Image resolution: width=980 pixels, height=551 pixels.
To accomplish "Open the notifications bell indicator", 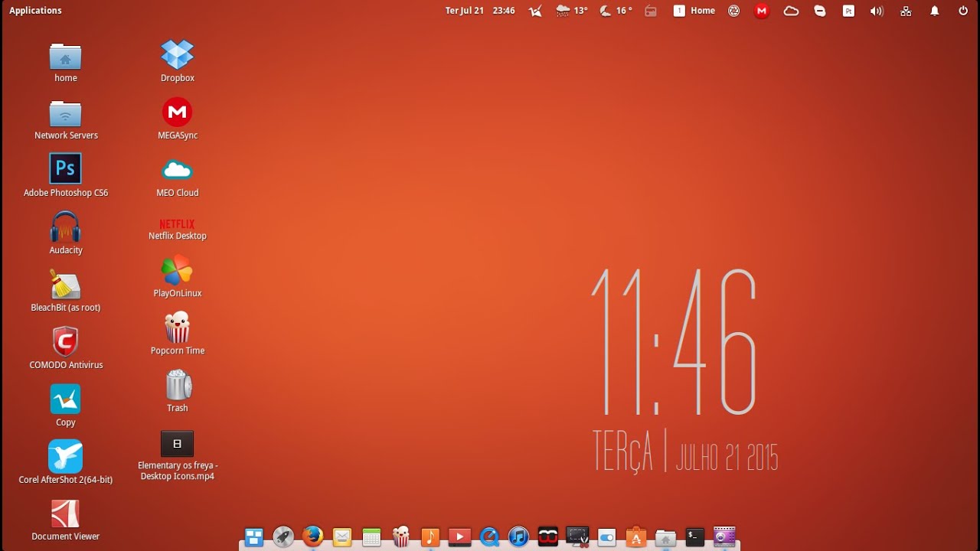I will click(934, 11).
